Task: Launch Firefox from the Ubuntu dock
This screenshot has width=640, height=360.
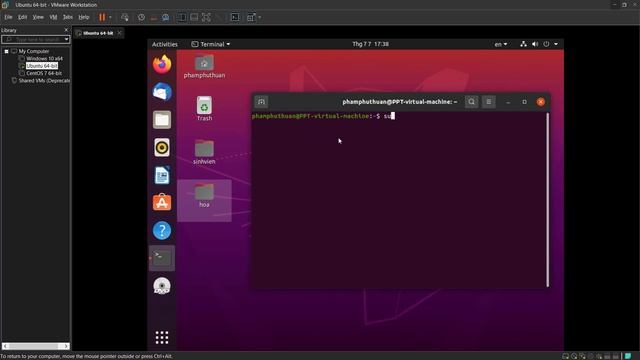Action: tap(162, 64)
